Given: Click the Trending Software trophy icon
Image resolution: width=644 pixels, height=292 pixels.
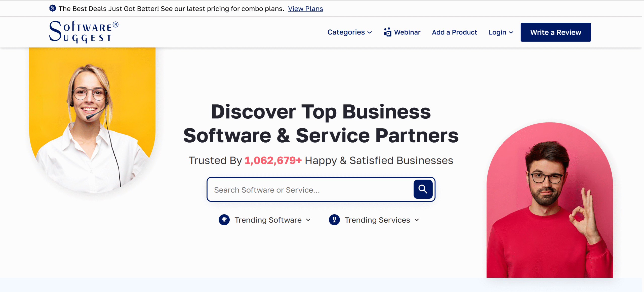Looking at the screenshot, I should coord(224,220).
